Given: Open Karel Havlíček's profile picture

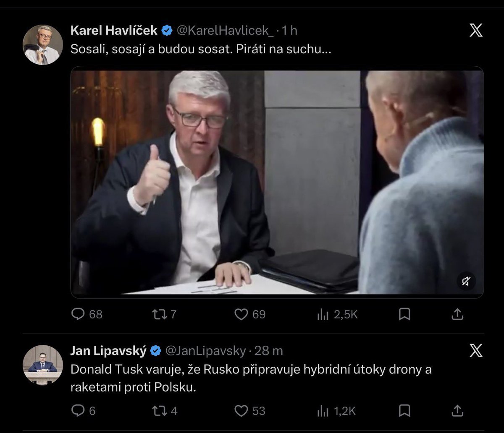Looking at the screenshot, I should point(43,44).
